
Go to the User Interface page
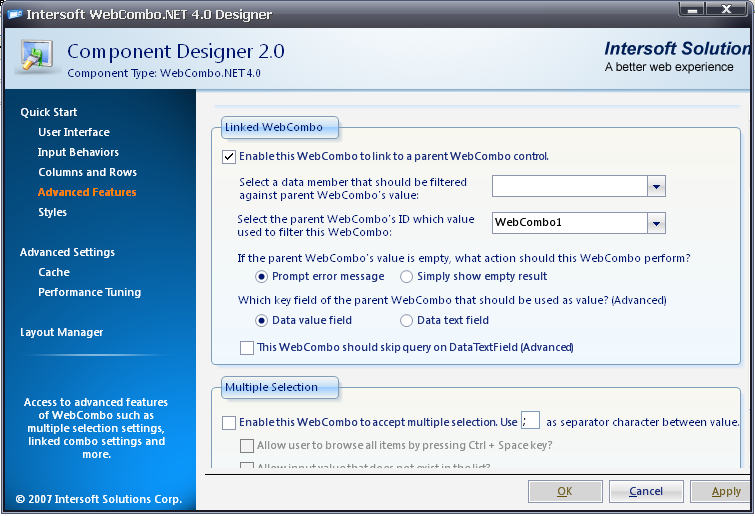coord(74,132)
